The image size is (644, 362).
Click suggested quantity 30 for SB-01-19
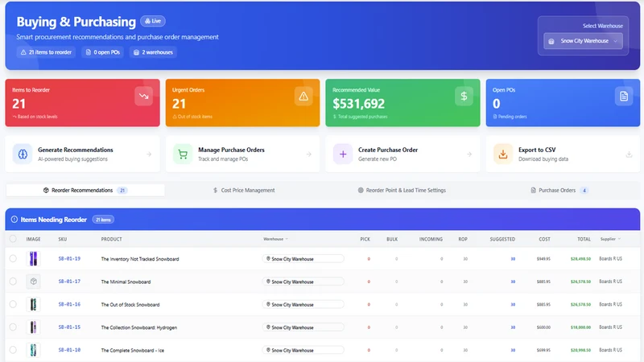coord(513,258)
